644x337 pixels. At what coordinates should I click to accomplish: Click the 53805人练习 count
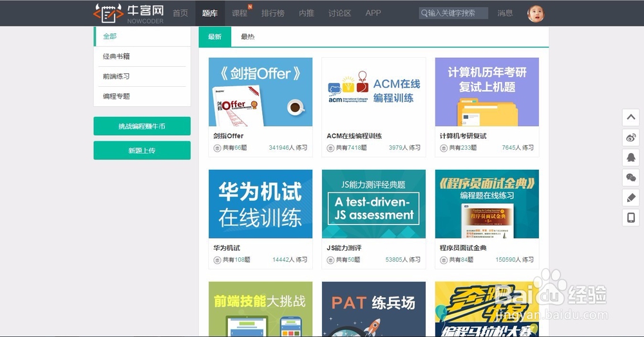[403, 260]
